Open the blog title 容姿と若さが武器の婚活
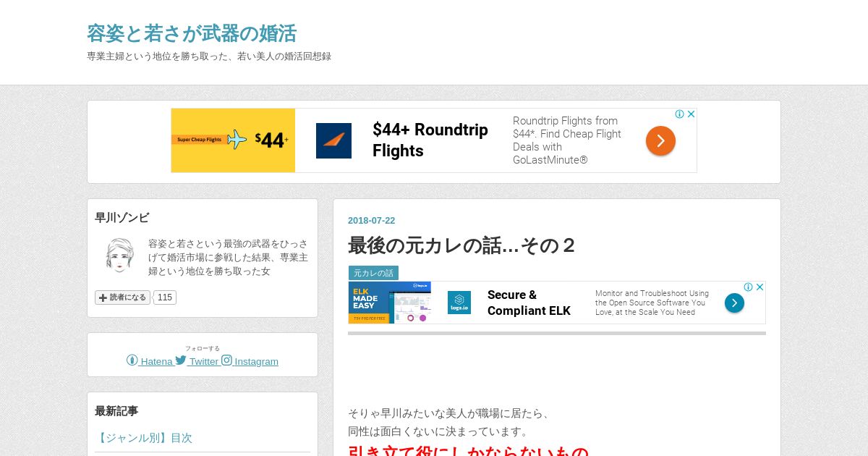This screenshot has width=868, height=456. (192, 33)
